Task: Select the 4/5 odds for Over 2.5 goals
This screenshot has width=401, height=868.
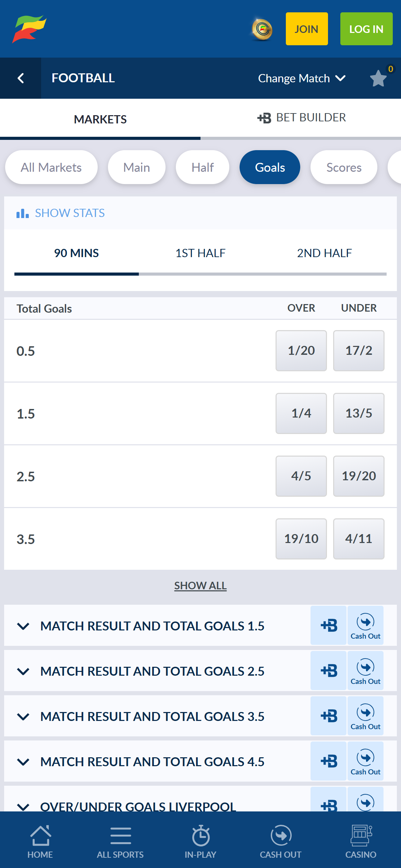Action: coord(301,476)
